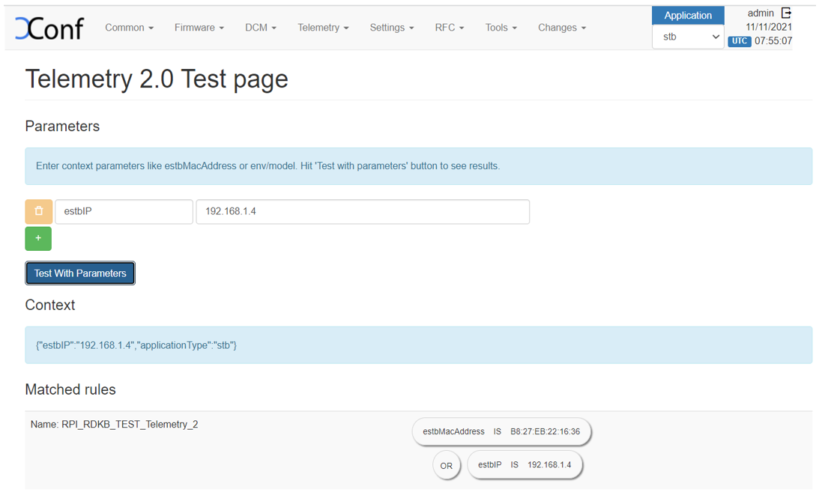Click the estbIP IS 192.168.1.4 condition
822x504 pixels.
pos(525,465)
